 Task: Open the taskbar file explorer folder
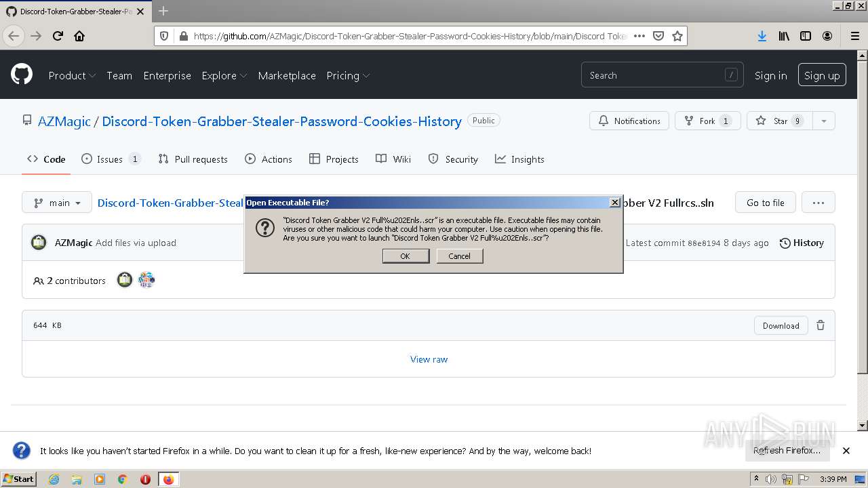(x=77, y=479)
